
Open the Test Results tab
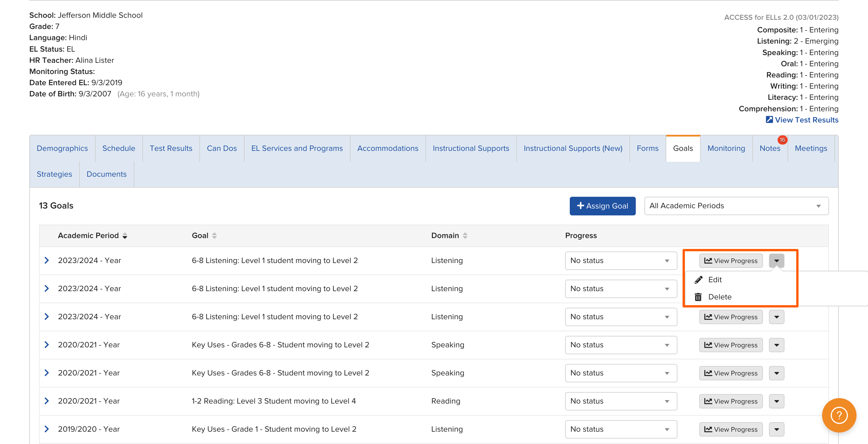point(171,149)
